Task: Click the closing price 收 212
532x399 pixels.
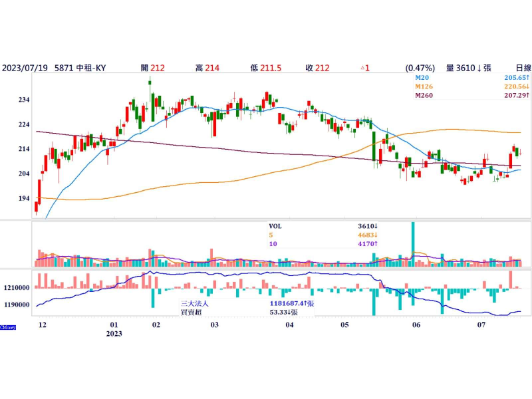Action: tap(317, 68)
